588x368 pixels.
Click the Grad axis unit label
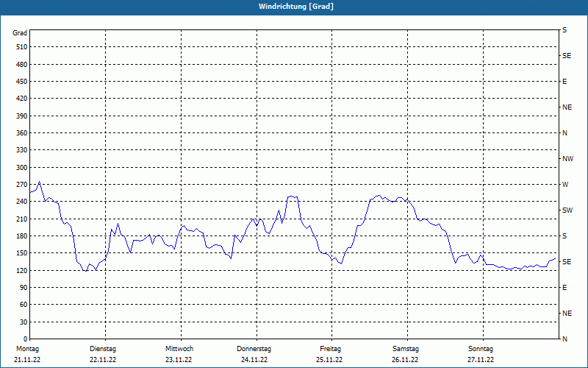(x=20, y=33)
